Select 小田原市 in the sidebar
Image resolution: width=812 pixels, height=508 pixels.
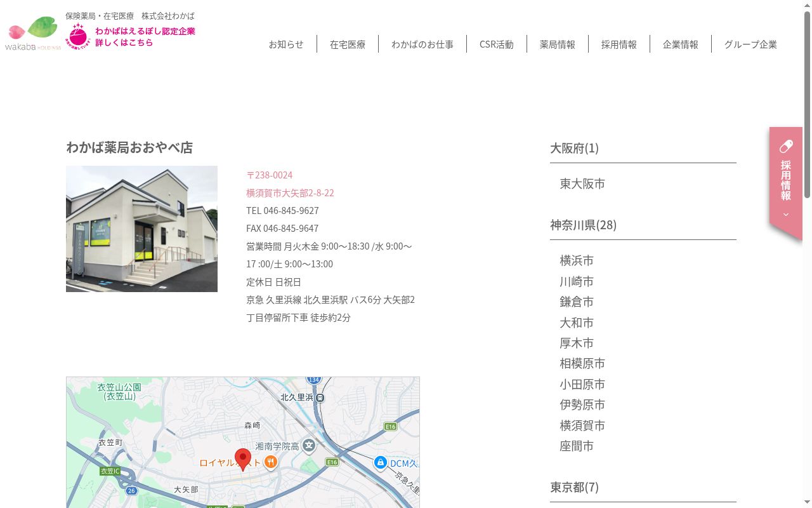(x=582, y=385)
